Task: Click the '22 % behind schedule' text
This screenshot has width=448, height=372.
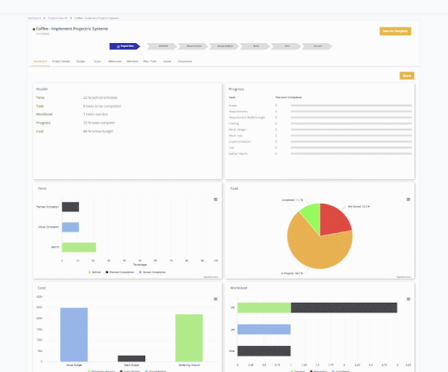Action: tap(100, 98)
